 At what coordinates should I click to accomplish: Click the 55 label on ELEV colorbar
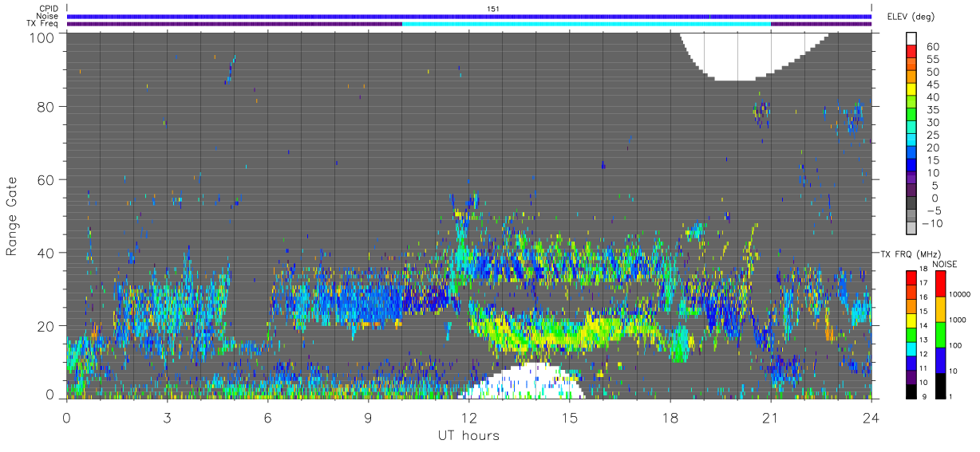coord(934,59)
